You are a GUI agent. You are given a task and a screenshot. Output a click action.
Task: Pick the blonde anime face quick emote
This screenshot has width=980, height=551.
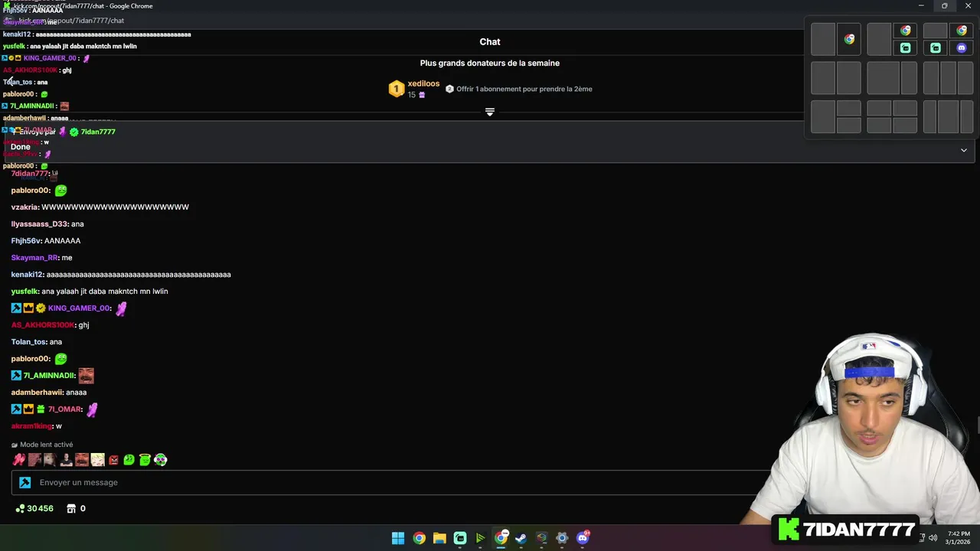(97, 460)
